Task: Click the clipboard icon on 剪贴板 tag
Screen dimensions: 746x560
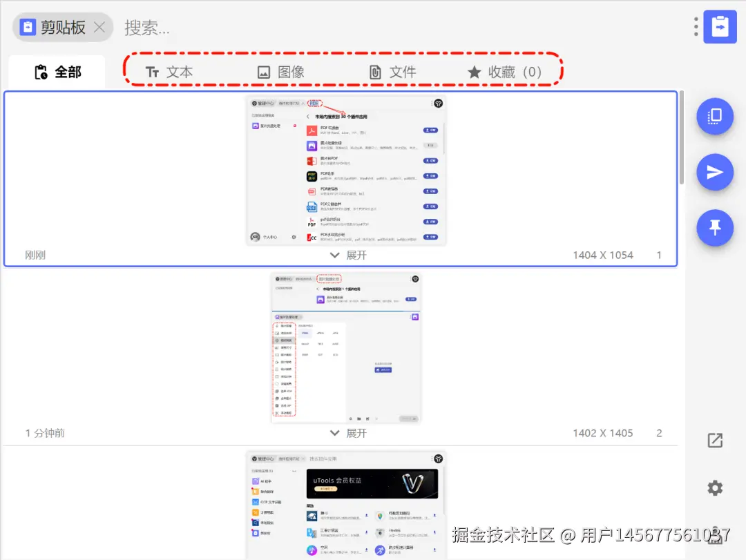Action: 26,26
